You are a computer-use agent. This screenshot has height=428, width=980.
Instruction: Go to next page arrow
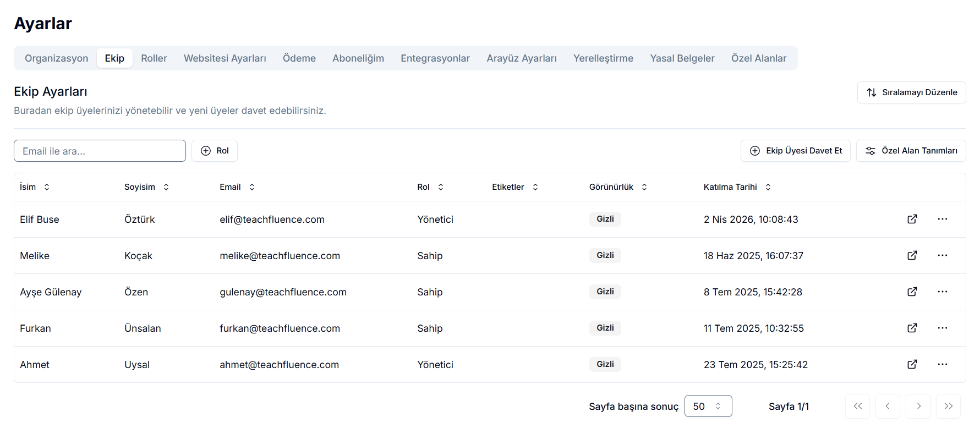point(918,406)
